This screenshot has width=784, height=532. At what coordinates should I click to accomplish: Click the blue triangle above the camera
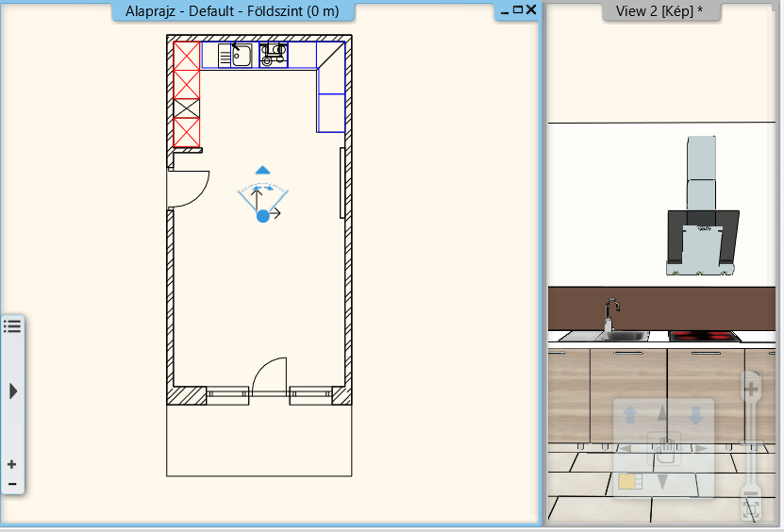click(262, 171)
